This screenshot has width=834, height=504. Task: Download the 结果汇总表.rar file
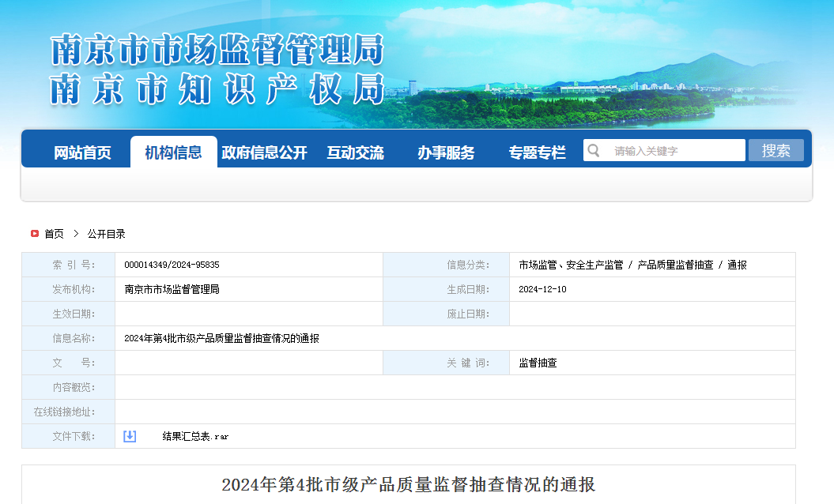(x=195, y=437)
